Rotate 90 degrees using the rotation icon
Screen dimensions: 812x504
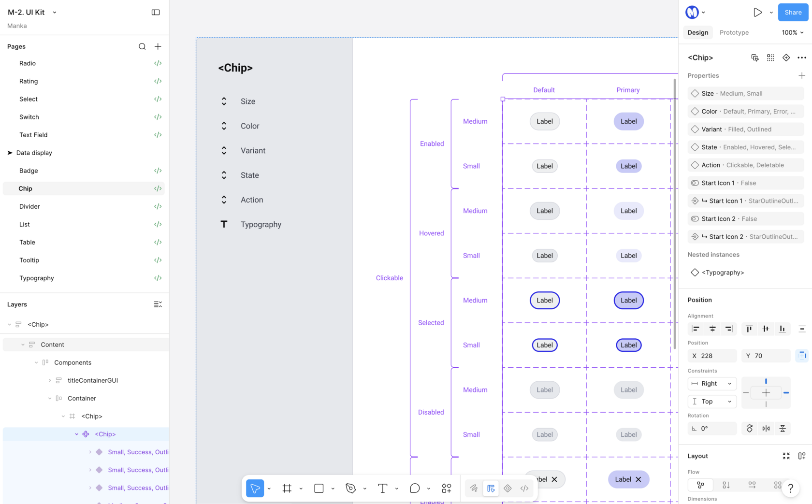click(x=750, y=429)
